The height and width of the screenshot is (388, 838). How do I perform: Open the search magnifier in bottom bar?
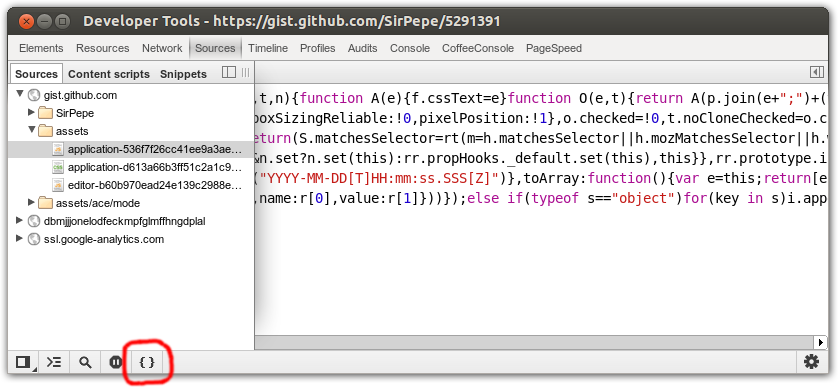tap(85, 362)
